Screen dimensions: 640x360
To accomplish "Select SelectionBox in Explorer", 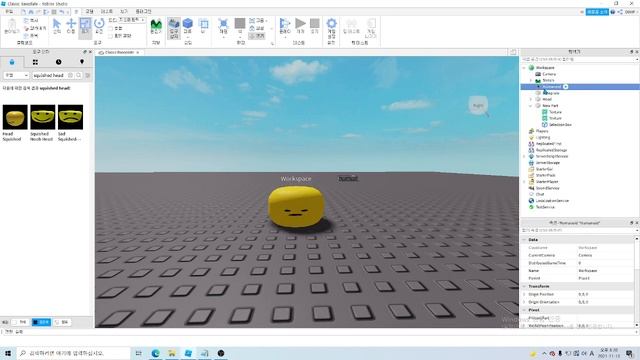I will 557,124.
